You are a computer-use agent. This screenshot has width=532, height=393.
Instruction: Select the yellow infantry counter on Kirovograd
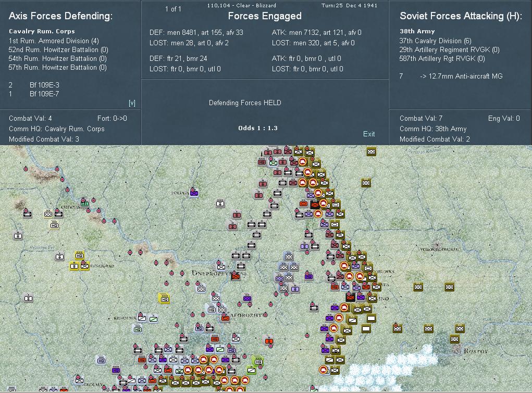pos(84,266)
